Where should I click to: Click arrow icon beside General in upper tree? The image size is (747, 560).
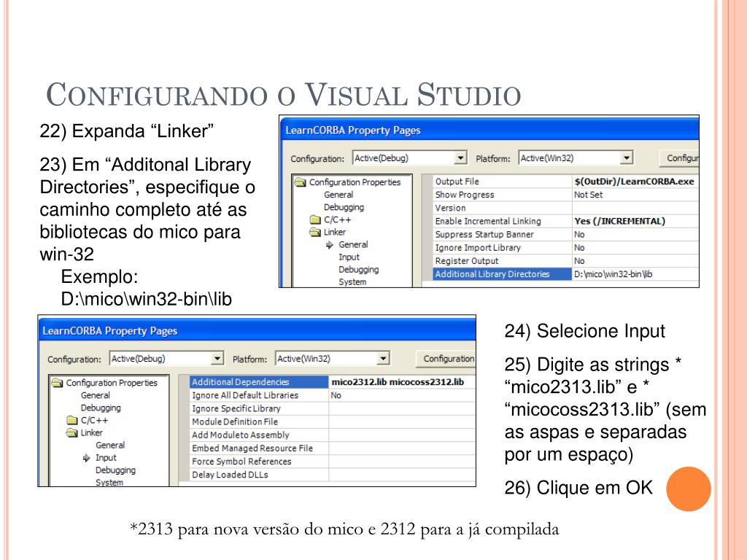329,245
